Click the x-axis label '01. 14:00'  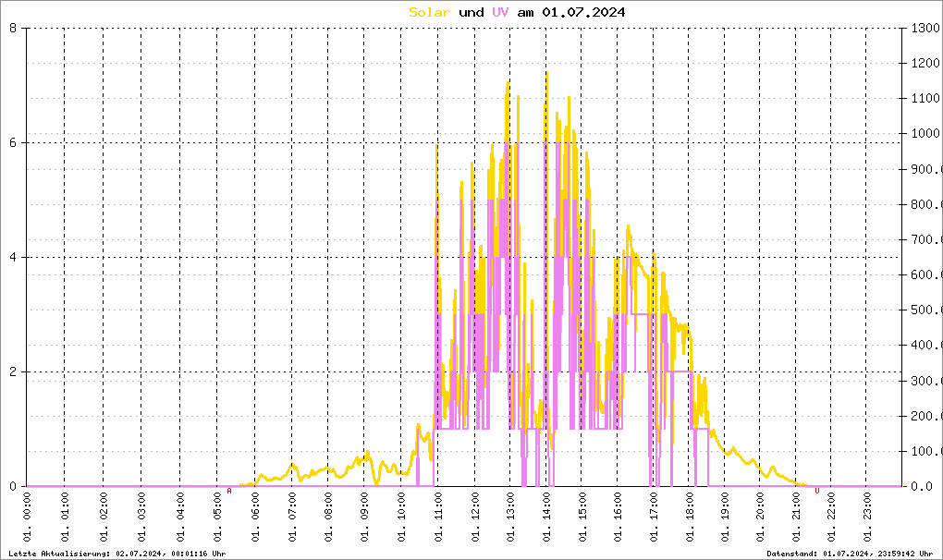546,517
